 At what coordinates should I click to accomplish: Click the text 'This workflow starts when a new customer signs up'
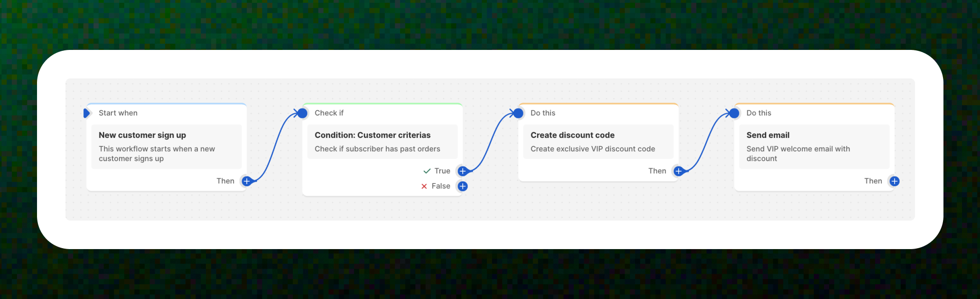[157, 154]
